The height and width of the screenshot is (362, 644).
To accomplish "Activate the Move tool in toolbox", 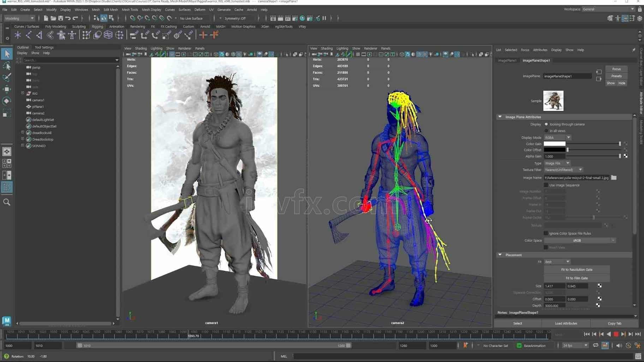I will pos(7,89).
